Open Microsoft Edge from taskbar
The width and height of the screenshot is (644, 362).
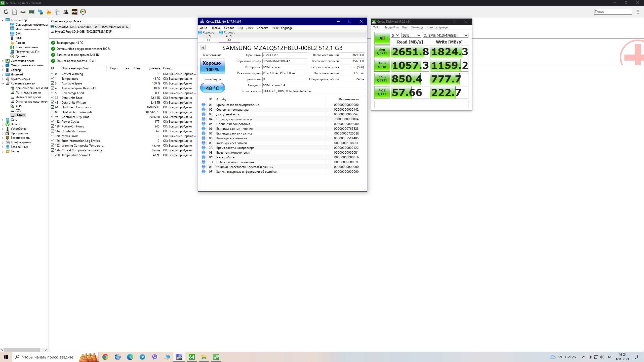coord(130,357)
